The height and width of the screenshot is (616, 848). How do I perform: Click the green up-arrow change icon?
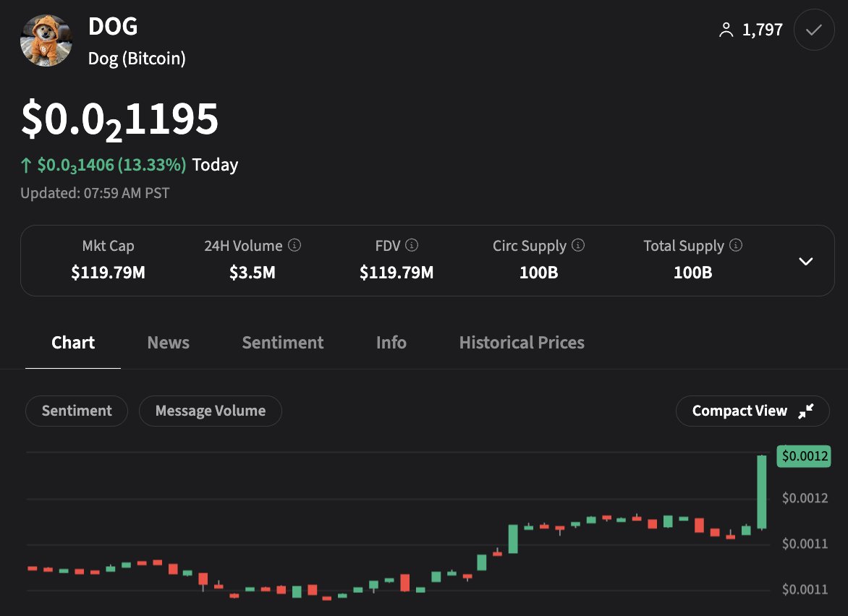[x=26, y=165]
